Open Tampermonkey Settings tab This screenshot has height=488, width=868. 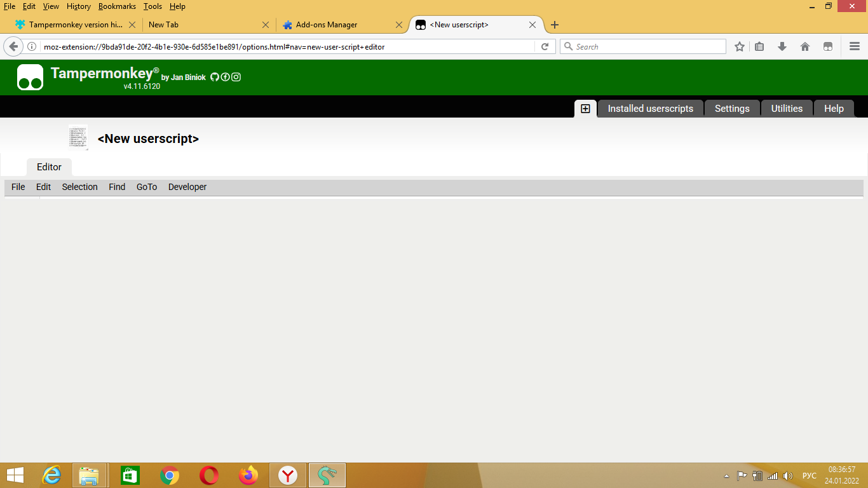pos(732,109)
